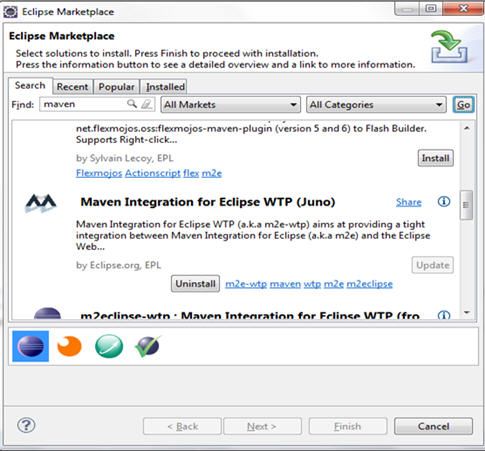Switch to the Recent tab
The height and width of the screenshot is (451, 485).
click(x=72, y=87)
